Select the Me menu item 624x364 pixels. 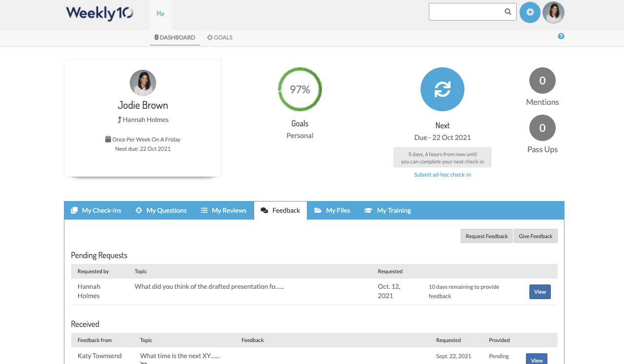[x=160, y=13]
